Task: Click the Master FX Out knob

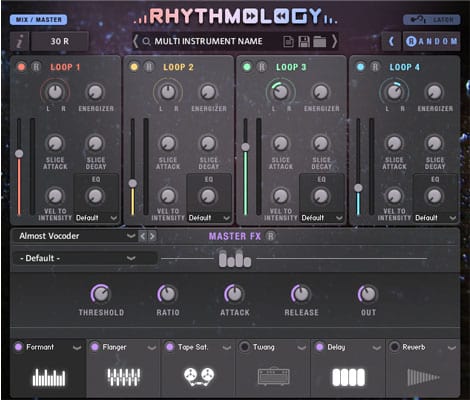Action: coord(368,294)
